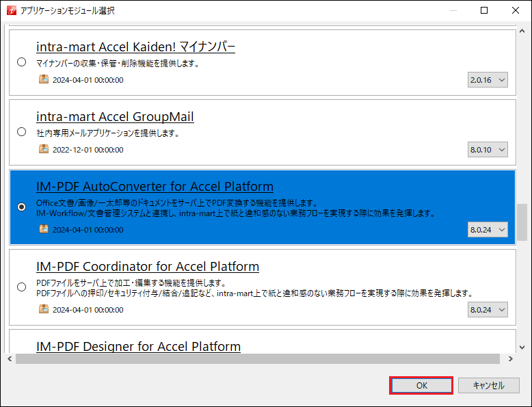Click package icon in IM-PDF AutoConverter row
Screen dimensions: 532x407
[44, 229]
